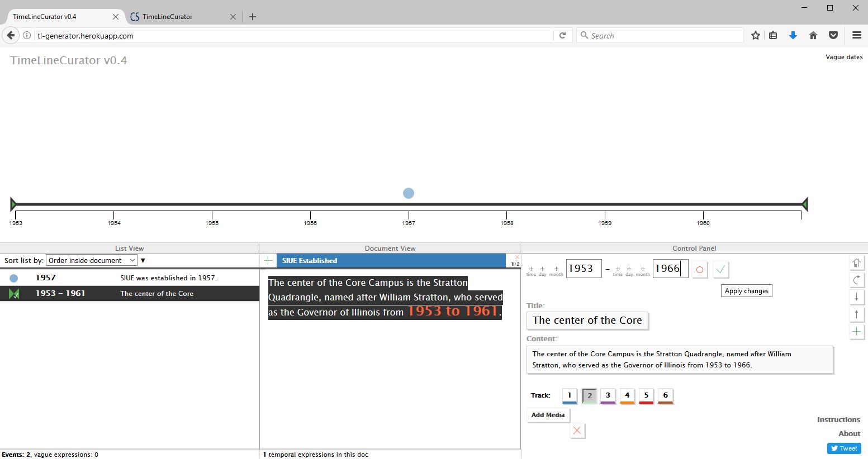Add month to the start date

click(x=556, y=270)
